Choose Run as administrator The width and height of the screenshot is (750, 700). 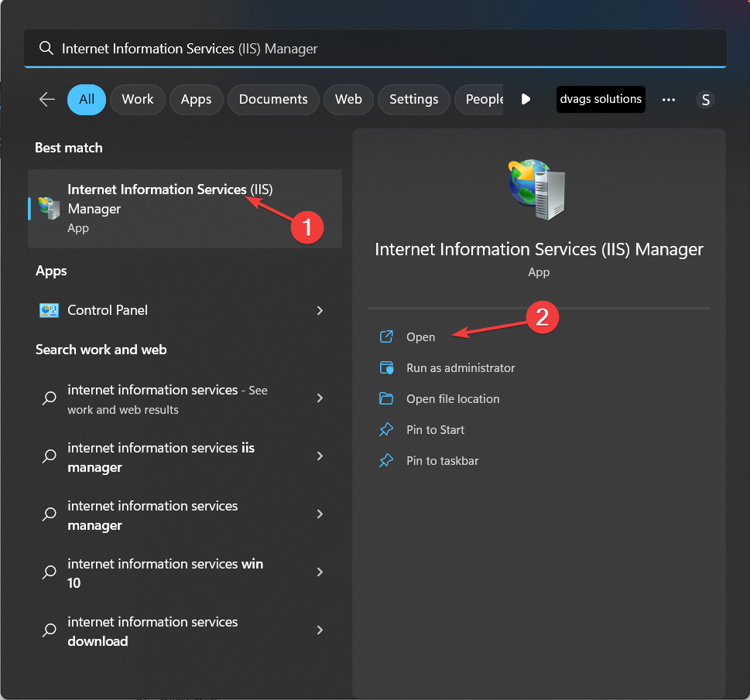tap(461, 367)
